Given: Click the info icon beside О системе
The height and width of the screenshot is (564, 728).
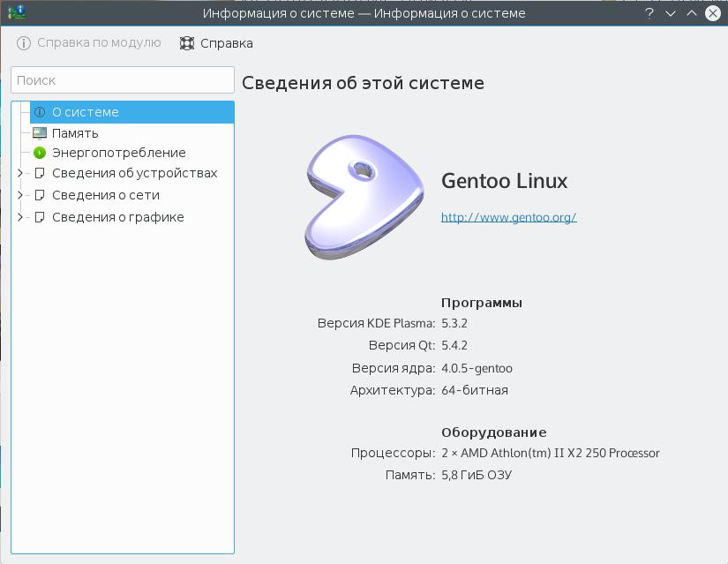Looking at the screenshot, I should point(39,113).
